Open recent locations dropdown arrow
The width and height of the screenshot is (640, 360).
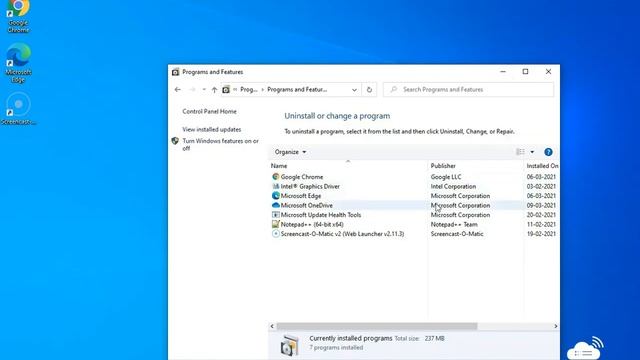point(204,89)
